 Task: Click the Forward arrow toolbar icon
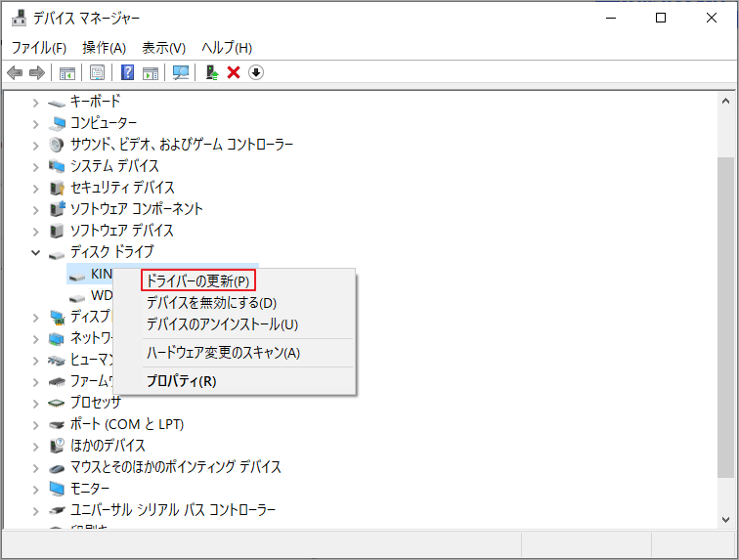(37, 72)
